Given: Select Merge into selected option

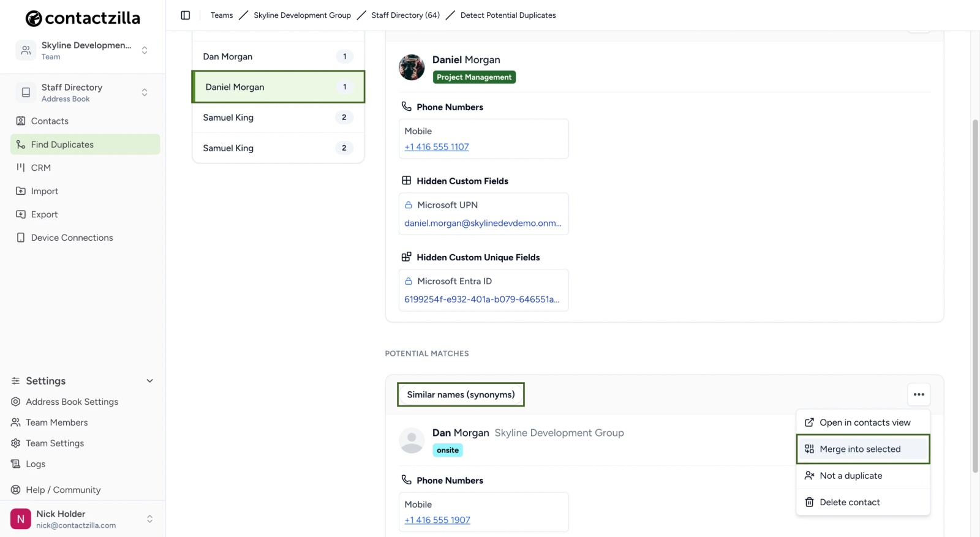Looking at the screenshot, I should point(863,449).
